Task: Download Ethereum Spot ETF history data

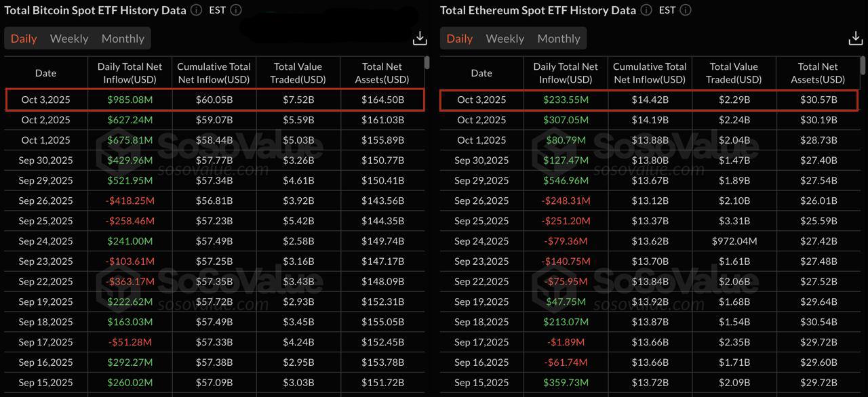Action: click(856, 39)
